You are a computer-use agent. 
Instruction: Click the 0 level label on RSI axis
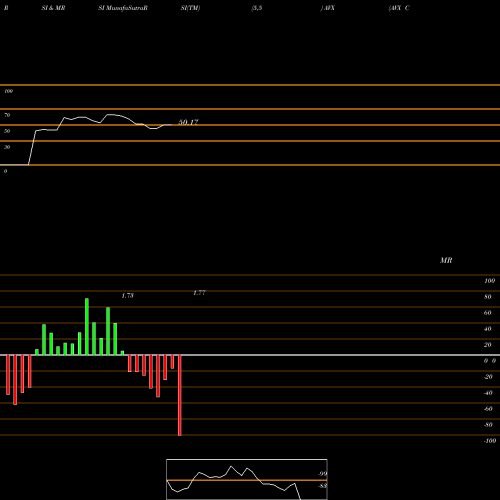click(x=5, y=171)
